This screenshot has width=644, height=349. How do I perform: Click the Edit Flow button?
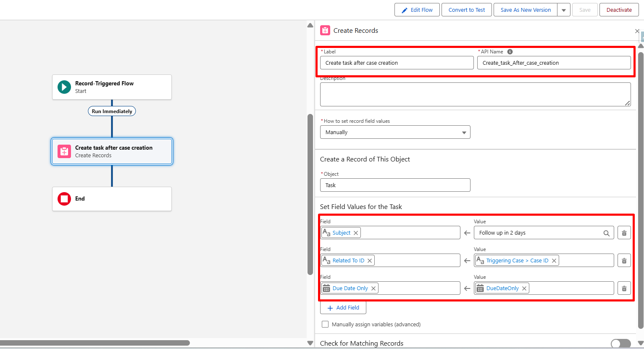[x=417, y=10]
